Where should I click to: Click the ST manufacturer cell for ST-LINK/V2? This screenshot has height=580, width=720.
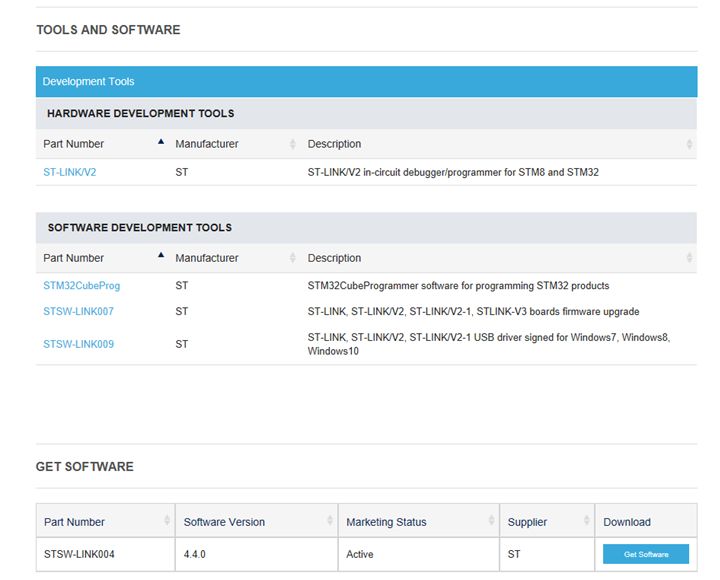[x=181, y=172]
